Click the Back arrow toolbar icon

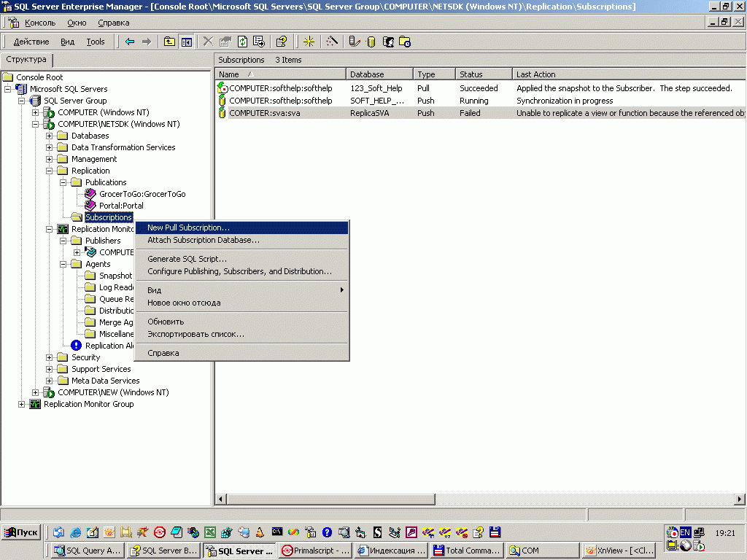click(130, 42)
